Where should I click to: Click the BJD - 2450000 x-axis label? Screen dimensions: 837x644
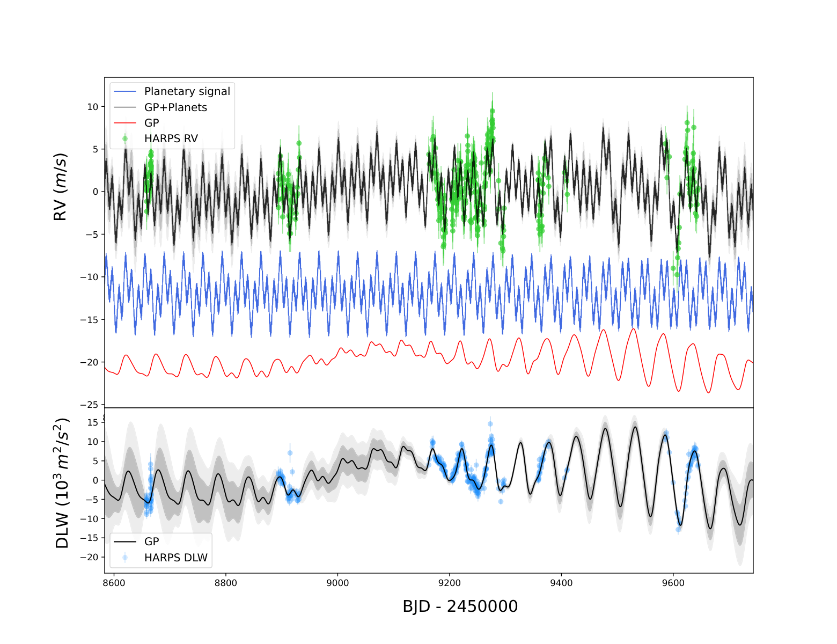460,606
